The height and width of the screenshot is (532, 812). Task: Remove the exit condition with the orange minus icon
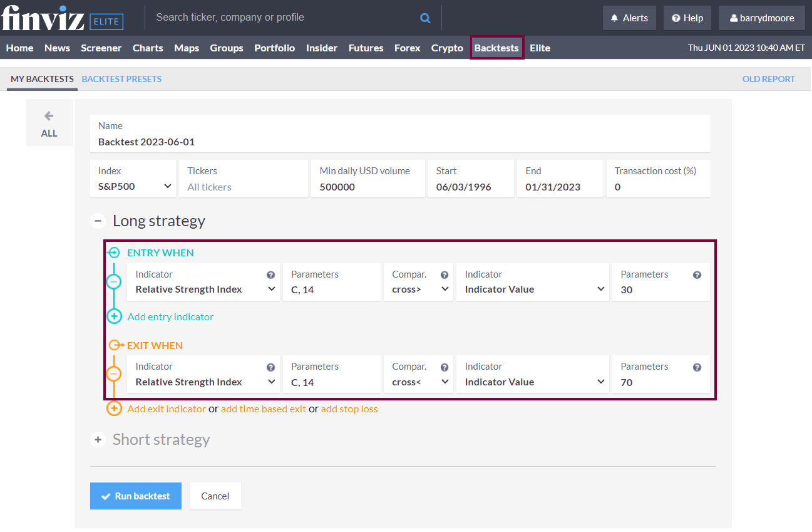114,374
